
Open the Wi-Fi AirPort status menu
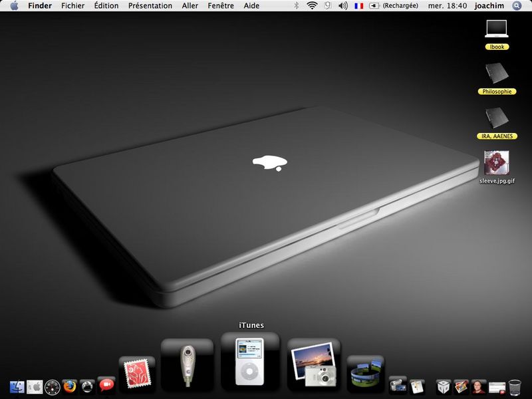[312, 6]
